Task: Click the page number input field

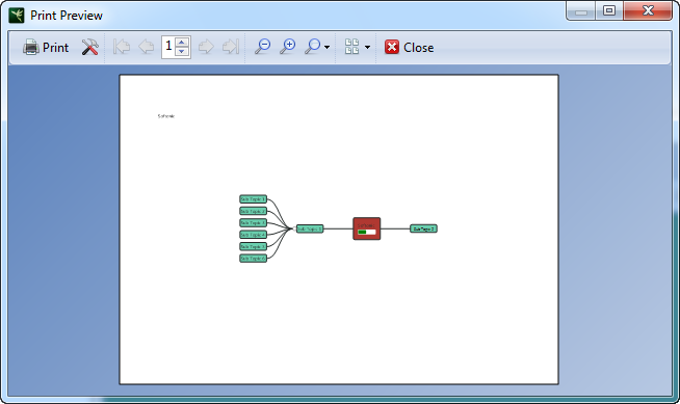Action: pyautogui.click(x=169, y=47)
